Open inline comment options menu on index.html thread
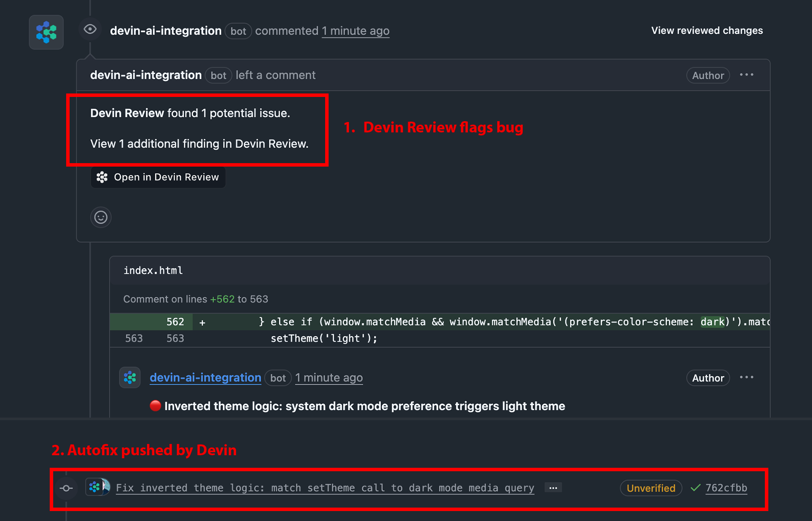Viewport: 812px width, 521px height. click(x=746, y=377)
